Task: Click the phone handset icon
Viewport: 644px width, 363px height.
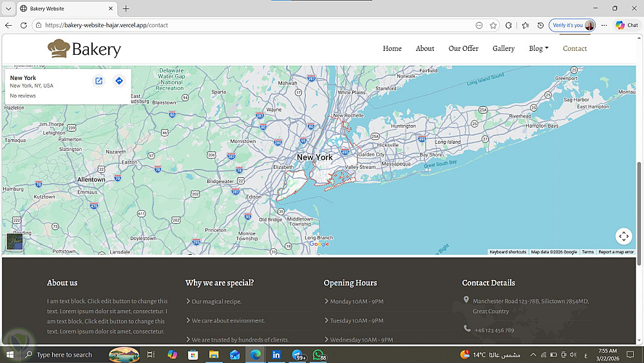Action: tap(467, 328)
